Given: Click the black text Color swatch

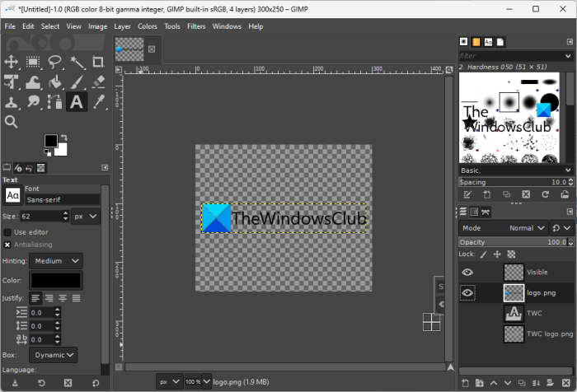Looking at the screenshot, I should pyautogui.click(x=56, y=281).
